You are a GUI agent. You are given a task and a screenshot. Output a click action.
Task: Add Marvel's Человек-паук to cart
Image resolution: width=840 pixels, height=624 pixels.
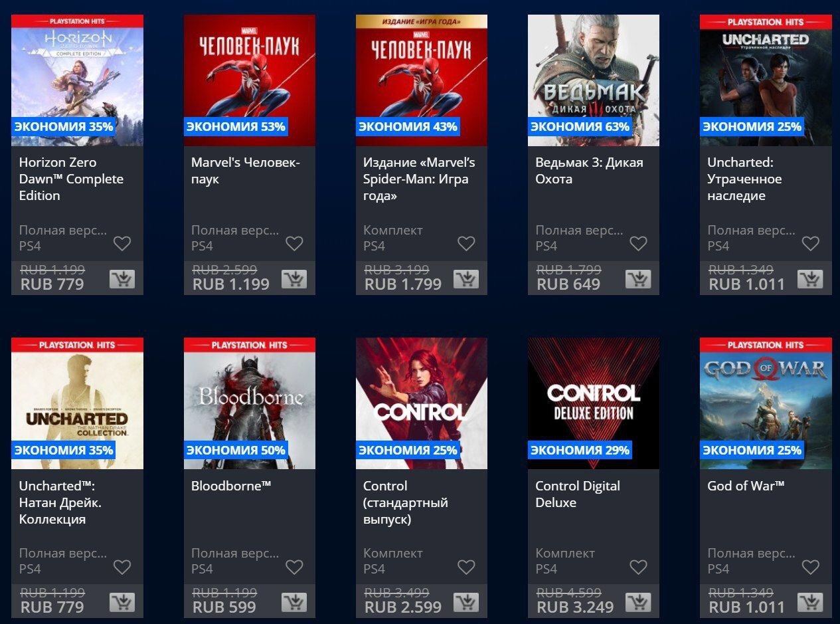pos(294,279)
